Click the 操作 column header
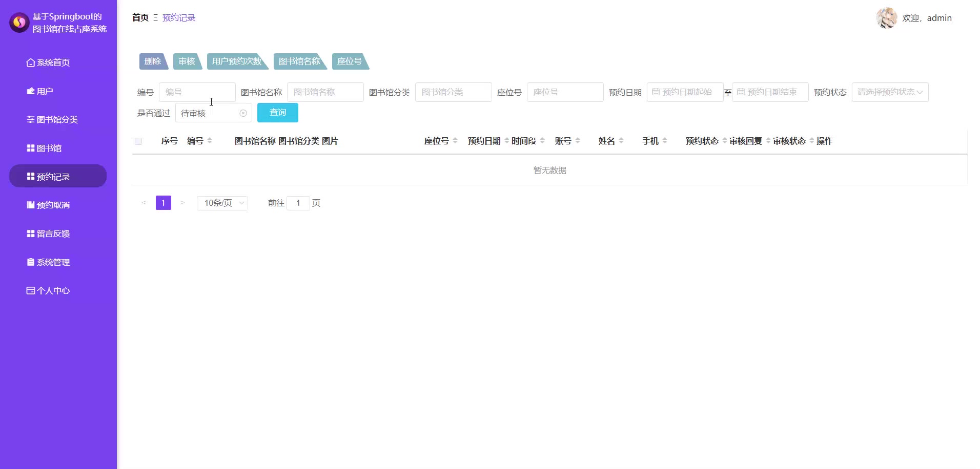Viewport: 980px width, 469px height. [825, 141]
